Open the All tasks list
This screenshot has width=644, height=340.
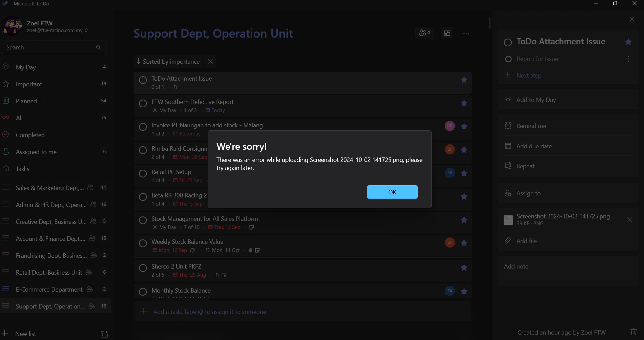(55, 118)
